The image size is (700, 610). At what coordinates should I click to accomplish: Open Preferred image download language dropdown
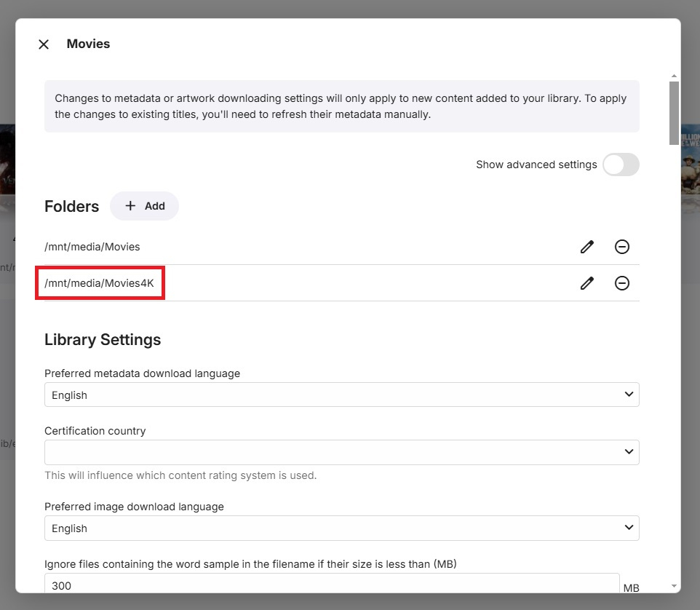point(341,528)
